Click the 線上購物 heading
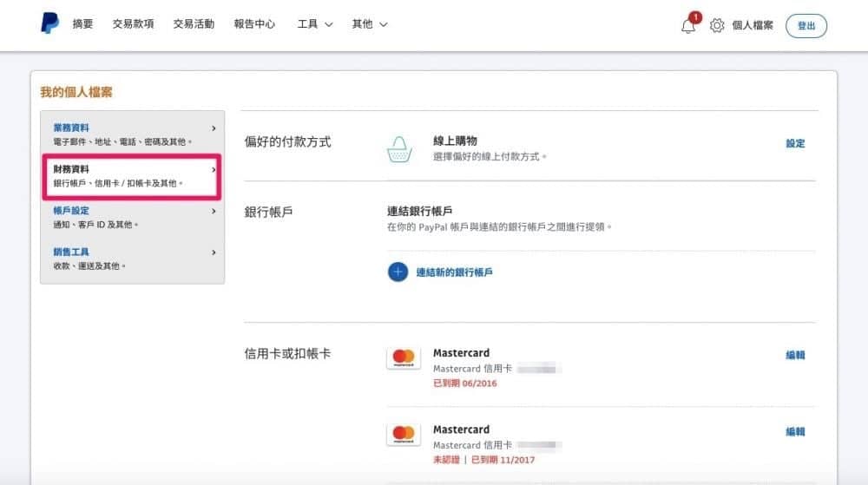This screenshot has height=485, width=868. point(455,141)
